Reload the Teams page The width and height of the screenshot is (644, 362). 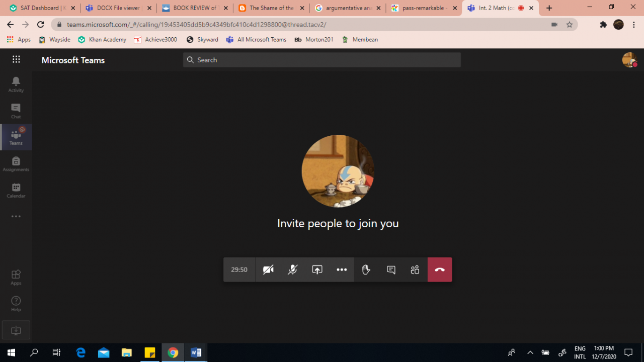pyautogui.click(x=41, y=25)
